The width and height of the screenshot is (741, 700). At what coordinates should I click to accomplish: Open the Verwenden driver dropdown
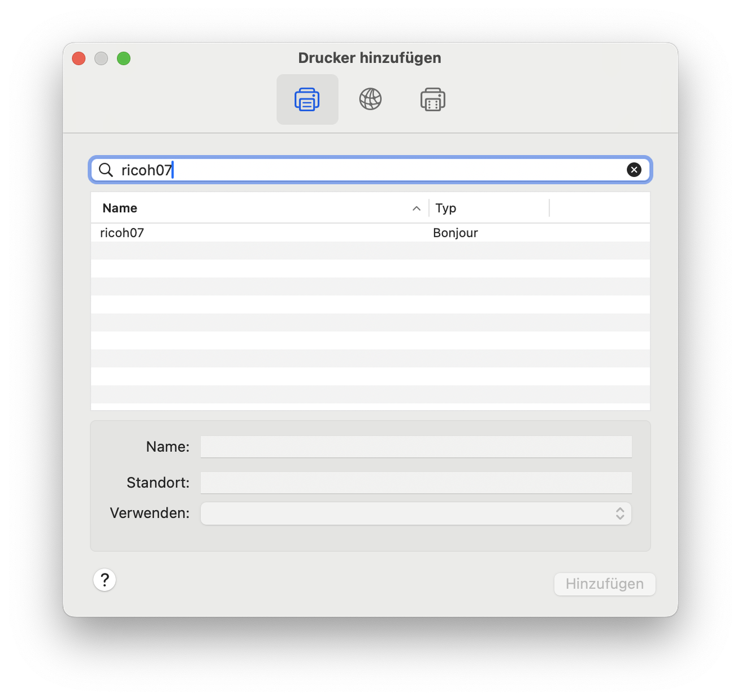pyautogui.click(x=416, y=514)
